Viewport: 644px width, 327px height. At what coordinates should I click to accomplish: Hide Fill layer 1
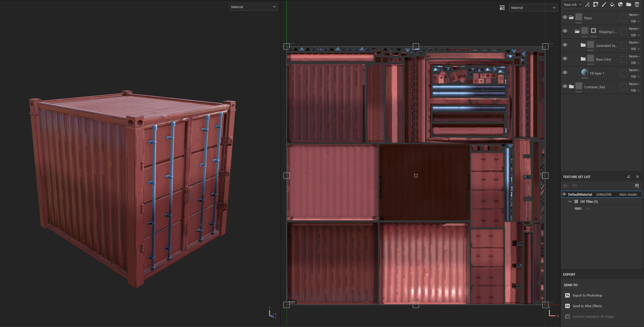[565, 72]
